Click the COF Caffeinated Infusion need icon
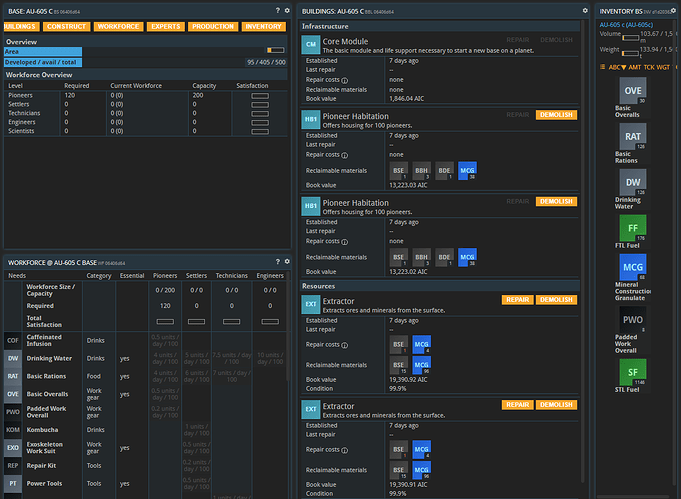 tap(13, 340)
